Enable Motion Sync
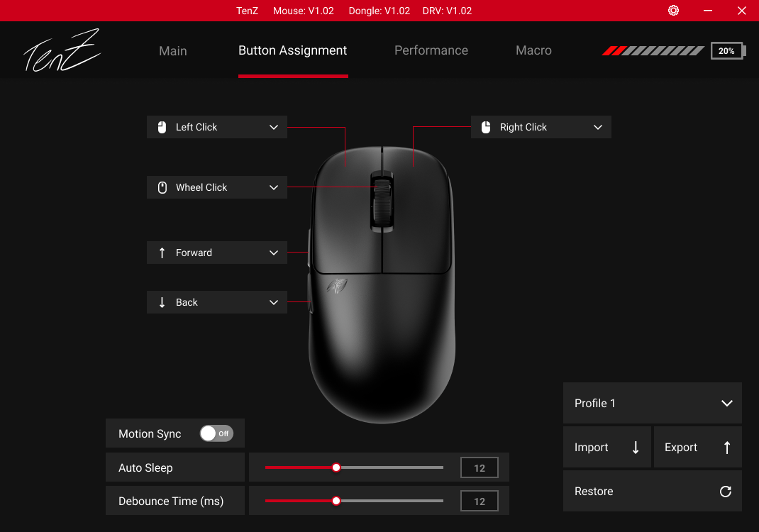This screenshot has height=532, width=759. (216, 433)
